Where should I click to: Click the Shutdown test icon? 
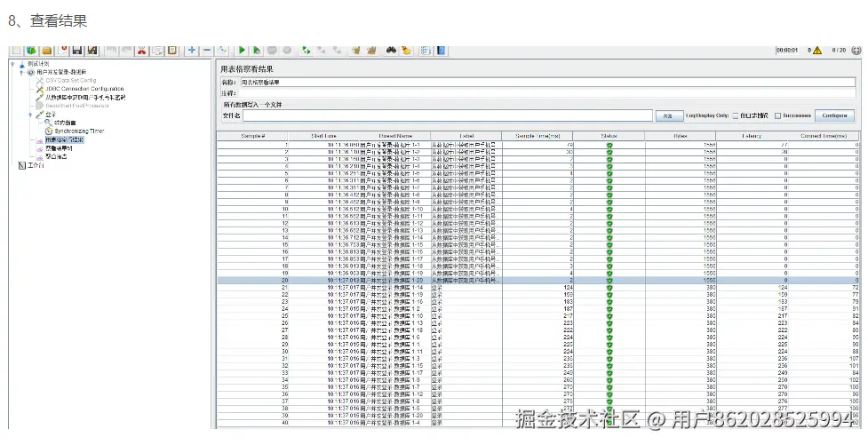tap(287, 51)
